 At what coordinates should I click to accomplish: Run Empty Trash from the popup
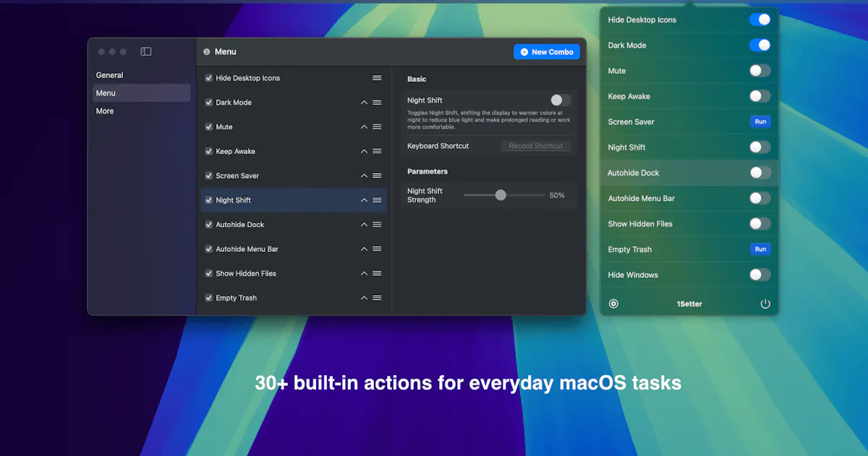point(760,249)
